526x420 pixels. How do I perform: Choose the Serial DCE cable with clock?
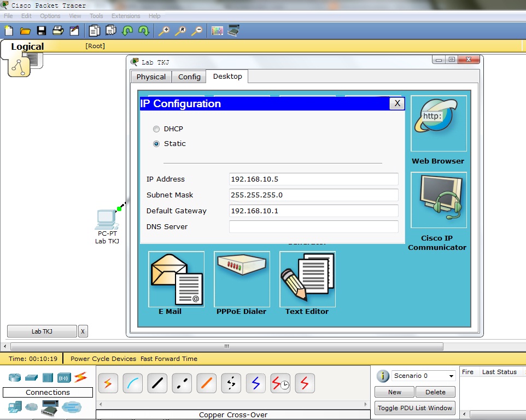pyautogui.click(x=280, y=383)
